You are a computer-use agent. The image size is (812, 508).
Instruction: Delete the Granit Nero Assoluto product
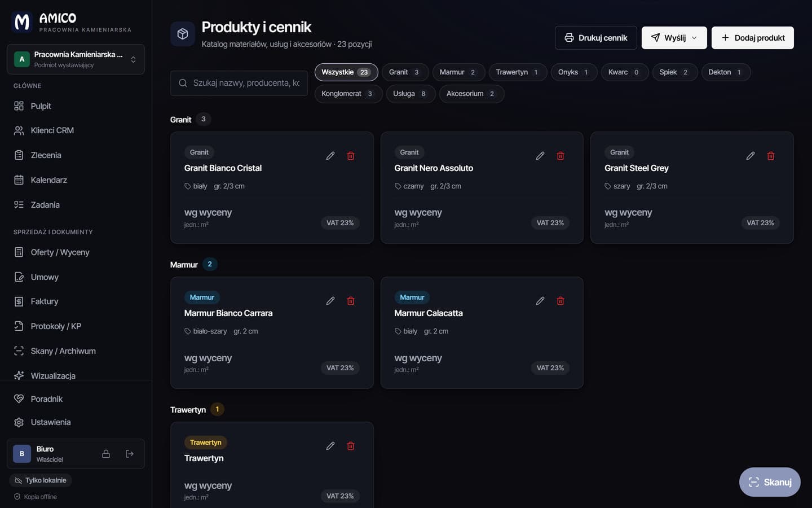[561, 156]
